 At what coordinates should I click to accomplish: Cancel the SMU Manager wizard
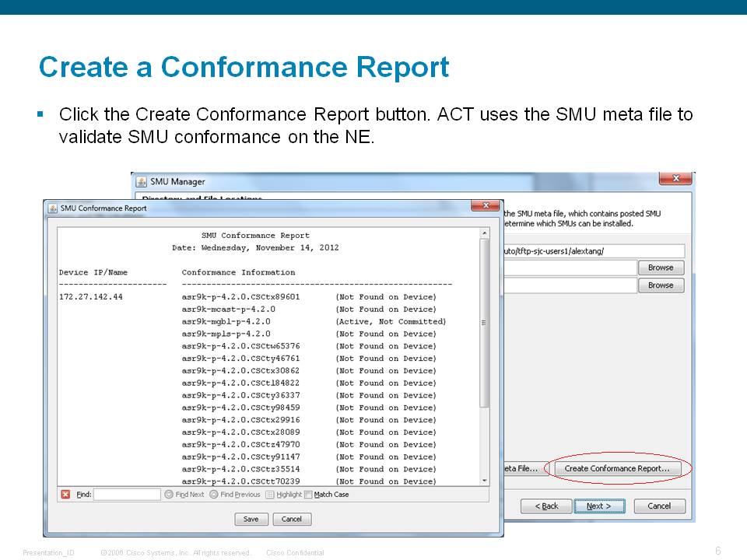[x=659, y=506]
